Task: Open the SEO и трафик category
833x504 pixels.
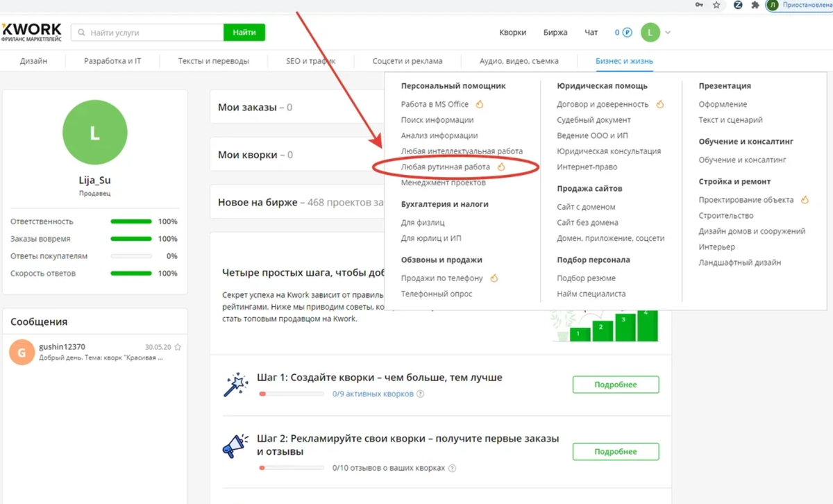Action: [x=311, y=61]
